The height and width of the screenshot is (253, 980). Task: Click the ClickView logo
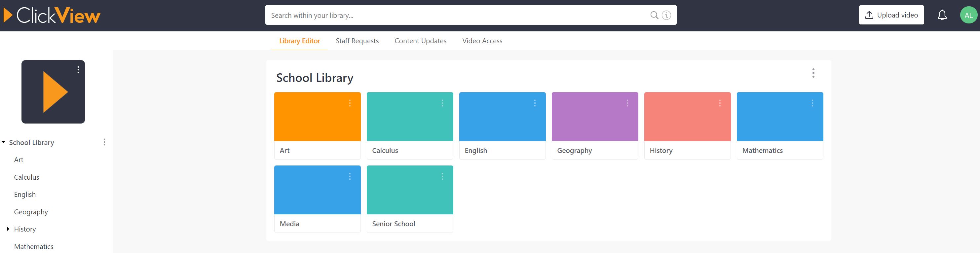[52, 15]
